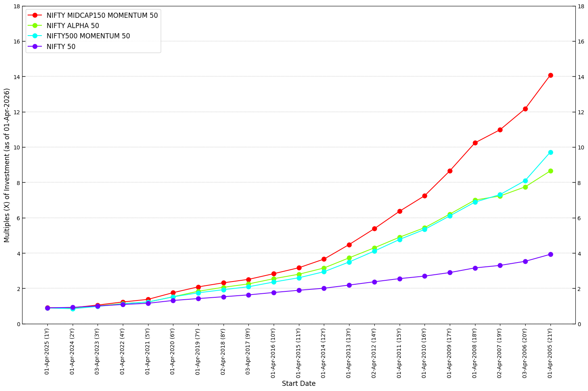Select the highest red data point at 01-Apr-2005
This screenshot has height=391, width=588.
click(x=551, y=74)
